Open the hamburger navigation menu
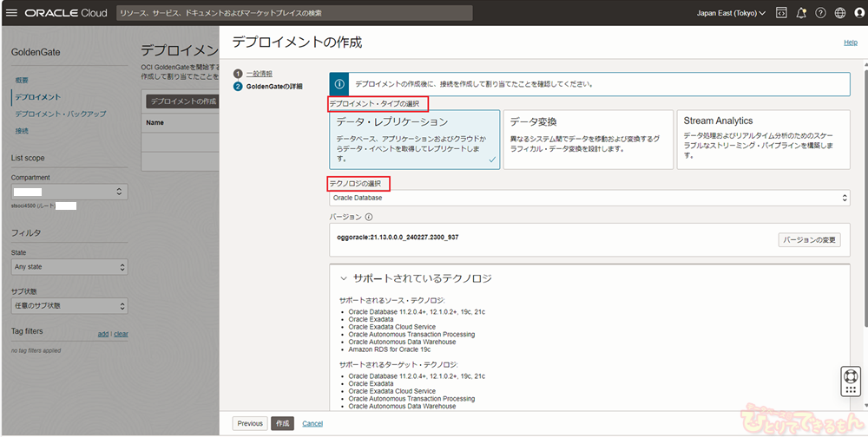868x437 pixels. pyautogui.click(x=11, y=13)
